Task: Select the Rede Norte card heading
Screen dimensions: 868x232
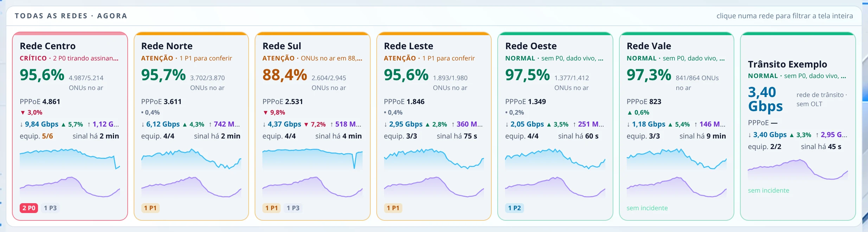Action: [x=167, y=46]
